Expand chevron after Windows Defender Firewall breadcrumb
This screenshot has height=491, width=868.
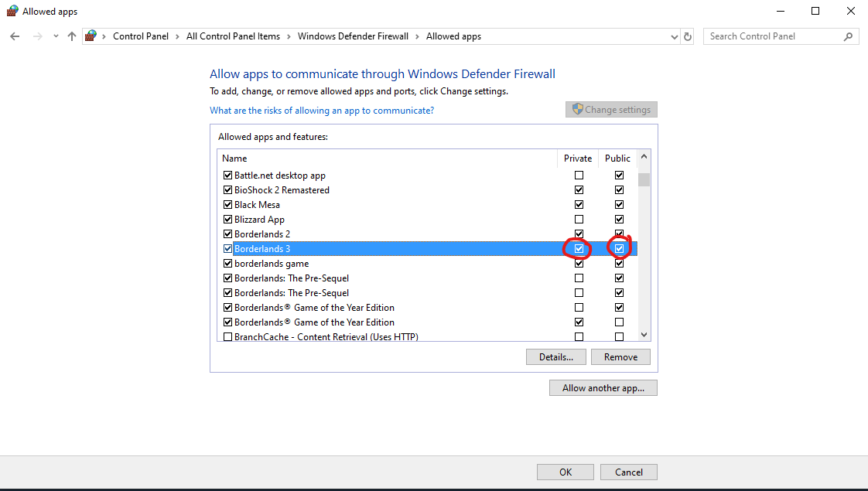(418, 36)
